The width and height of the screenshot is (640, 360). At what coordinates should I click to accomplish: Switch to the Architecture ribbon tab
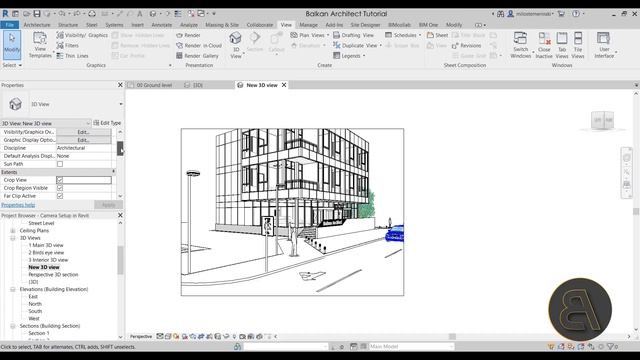pyautogui.click(x=37, y=25)
